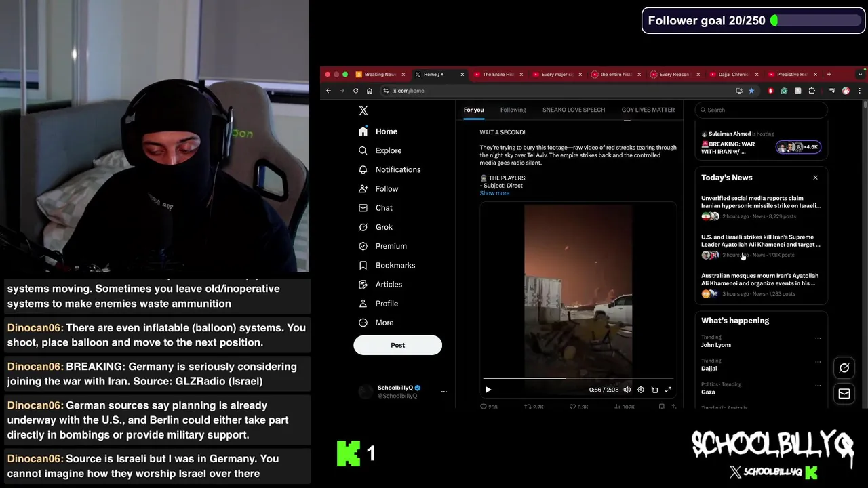Screen dimensions: 868x488
Task: Expand tab search dropdown arrow
Action: pyautogui.click(x=861, y=75)
